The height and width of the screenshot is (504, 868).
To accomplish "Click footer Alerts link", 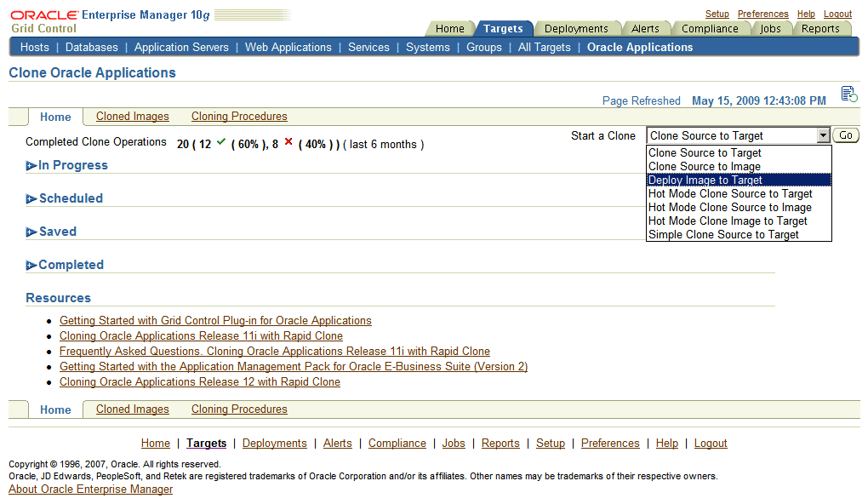I will [x=338, y=443].
